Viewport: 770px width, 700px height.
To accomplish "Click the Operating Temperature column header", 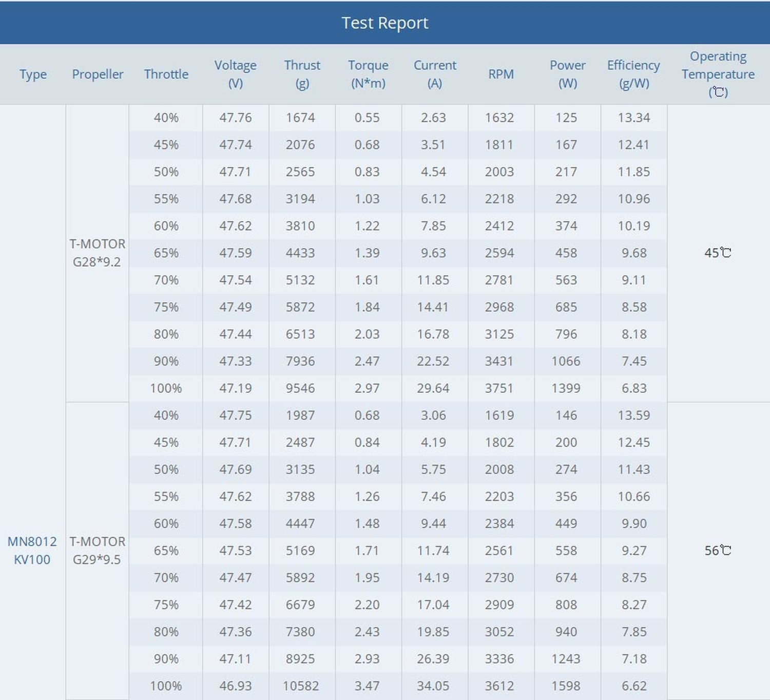I will [718, 74].
